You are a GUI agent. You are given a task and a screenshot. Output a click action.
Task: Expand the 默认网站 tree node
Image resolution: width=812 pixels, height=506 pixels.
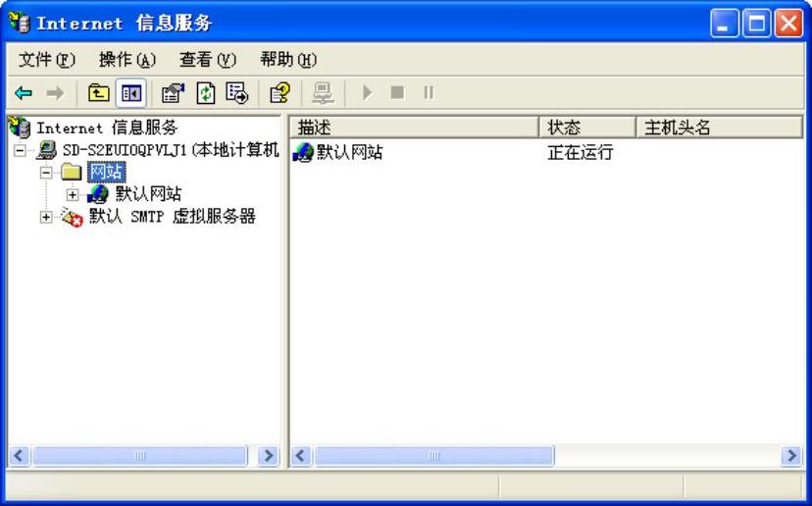click(73, 195)
